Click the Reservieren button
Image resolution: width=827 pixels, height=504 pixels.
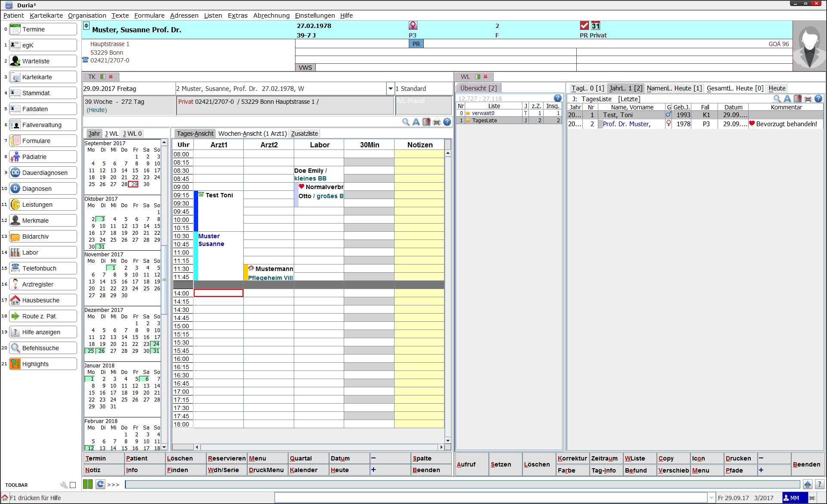point(226,458)
